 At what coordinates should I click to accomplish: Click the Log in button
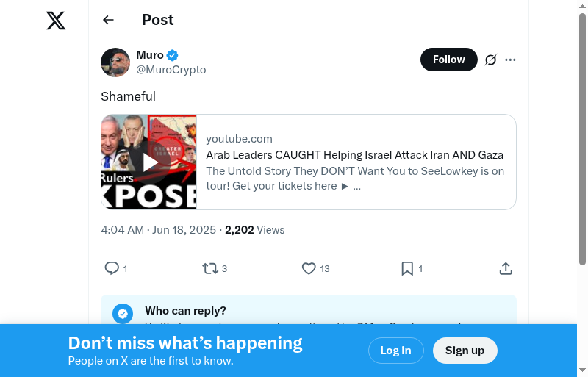pos(395,351)
